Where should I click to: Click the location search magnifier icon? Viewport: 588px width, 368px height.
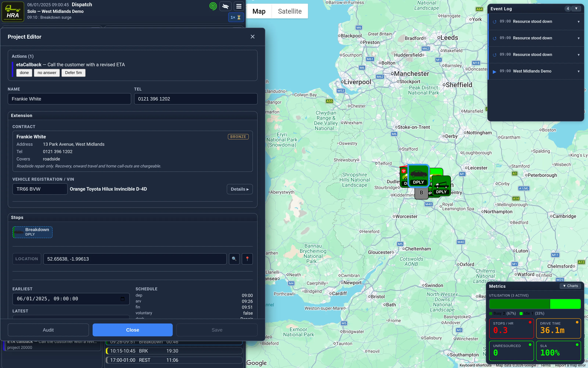click(234, 259)
